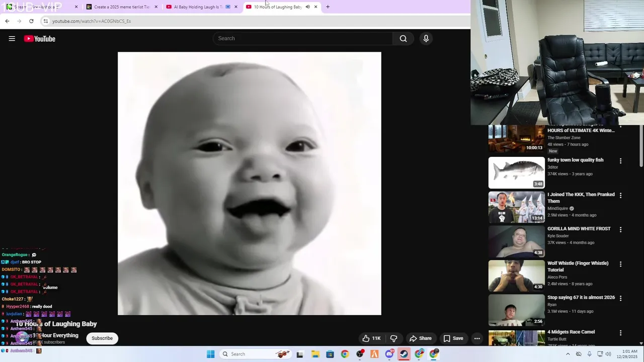Open site info icon in address bar
This screenshot has width=644, height=362.
click(x=46, y=21)
